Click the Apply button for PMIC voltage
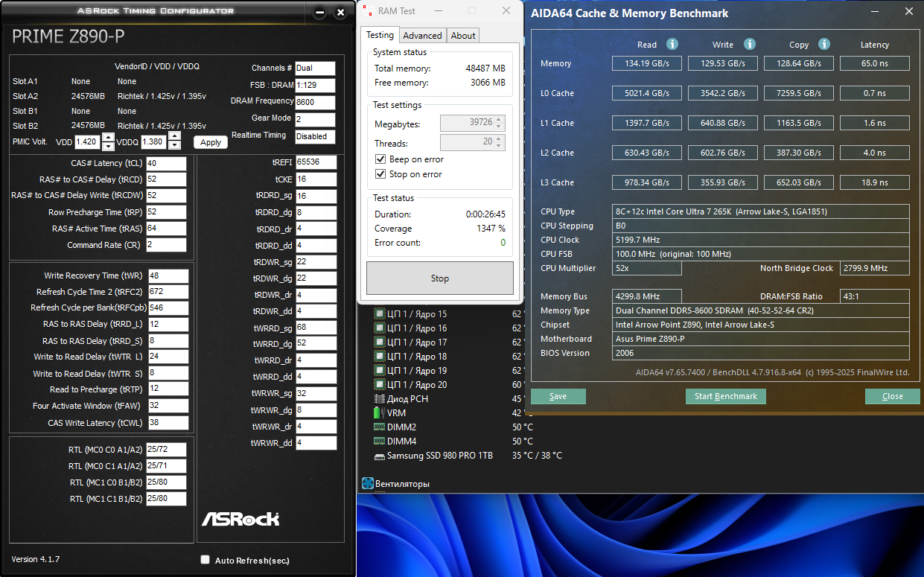Image resolution: width=924 pixels, height=577 pixels. (211, 142)
